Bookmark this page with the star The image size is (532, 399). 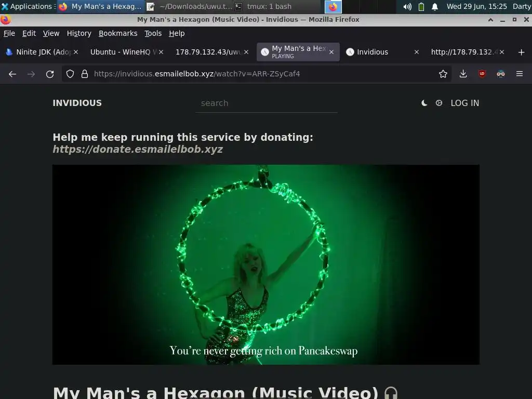point(443,74)
